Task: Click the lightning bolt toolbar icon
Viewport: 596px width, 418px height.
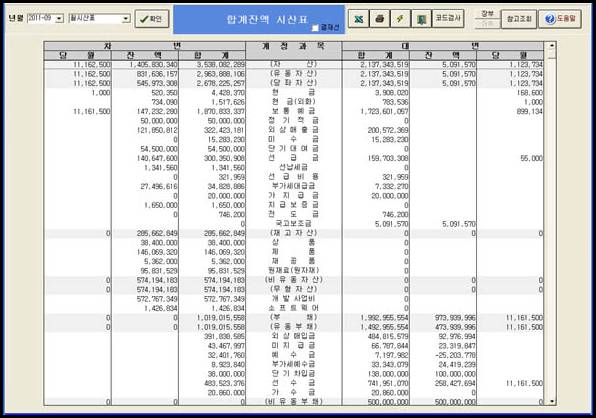Action: tap(400, 19)
